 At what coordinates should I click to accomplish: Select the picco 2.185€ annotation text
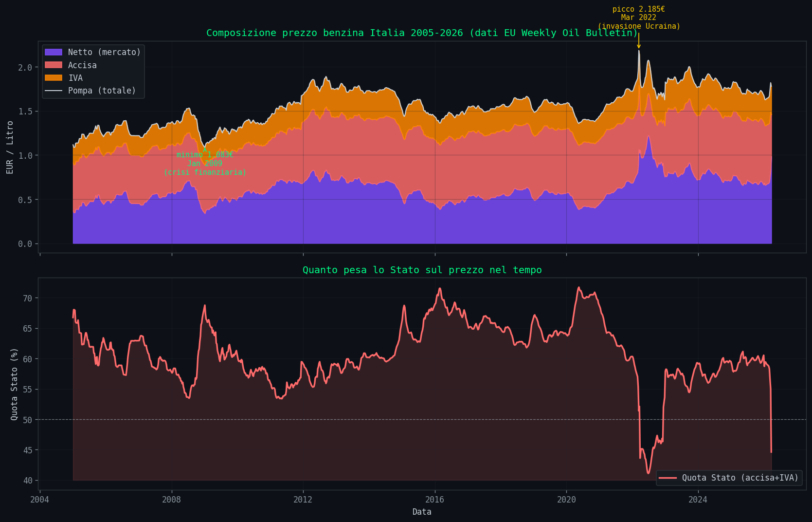point(639,8)
